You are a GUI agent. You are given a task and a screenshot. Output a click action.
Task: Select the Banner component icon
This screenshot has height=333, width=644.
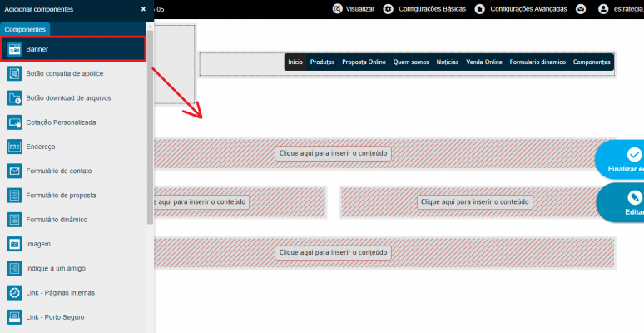tap(14, 49)
